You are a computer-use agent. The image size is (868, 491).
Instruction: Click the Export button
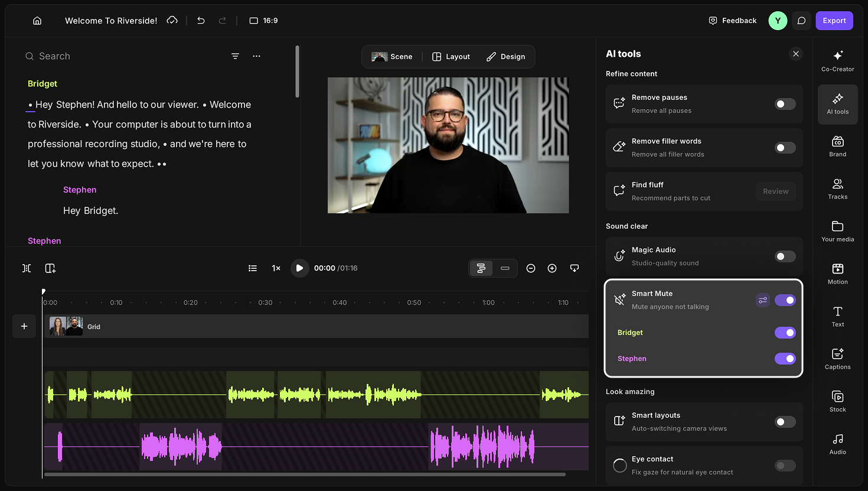coord(834,21)
